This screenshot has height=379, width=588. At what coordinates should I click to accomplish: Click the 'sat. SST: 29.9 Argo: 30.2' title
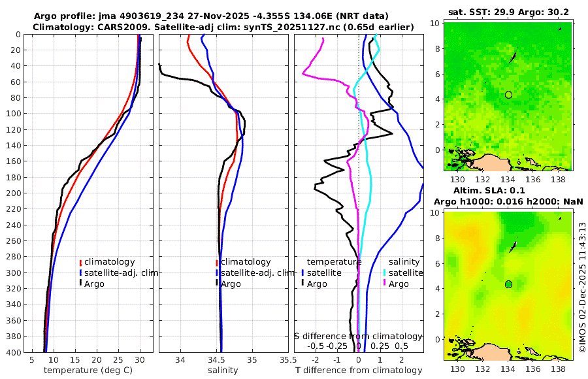pyautogui.click(x=508, y=12)
